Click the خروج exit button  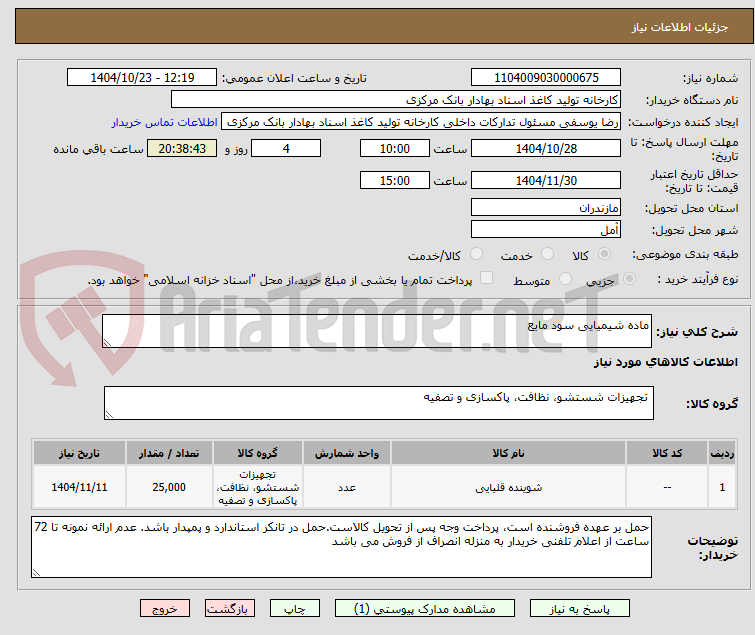point(165,609)
